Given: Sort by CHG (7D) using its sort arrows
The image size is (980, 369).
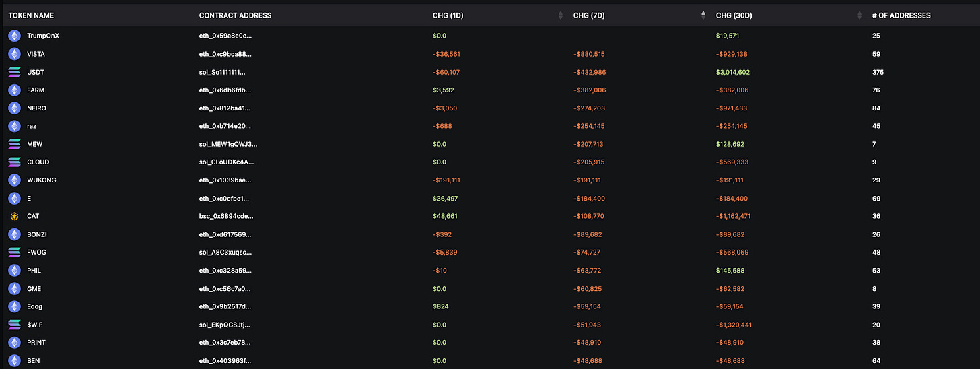Looking at the screenshot, I should (x=703, y=15).
